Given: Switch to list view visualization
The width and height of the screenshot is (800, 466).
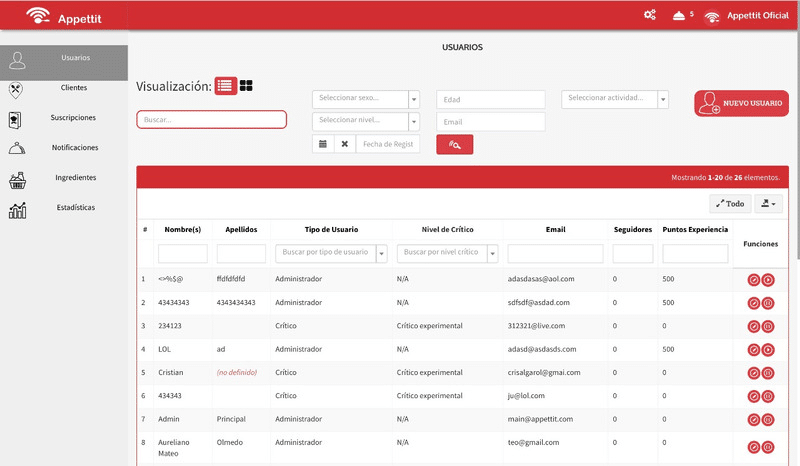Looking at the screenshot, I should (226, 86).
